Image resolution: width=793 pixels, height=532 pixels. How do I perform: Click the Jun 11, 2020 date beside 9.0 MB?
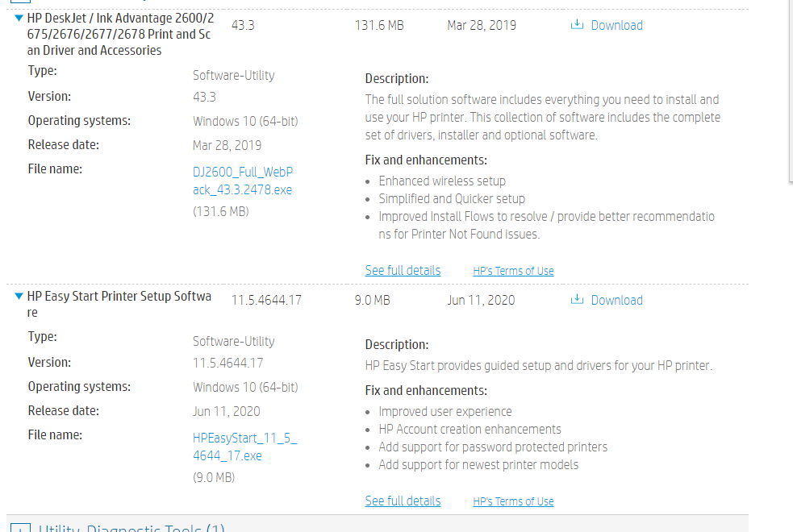[481, 300]
